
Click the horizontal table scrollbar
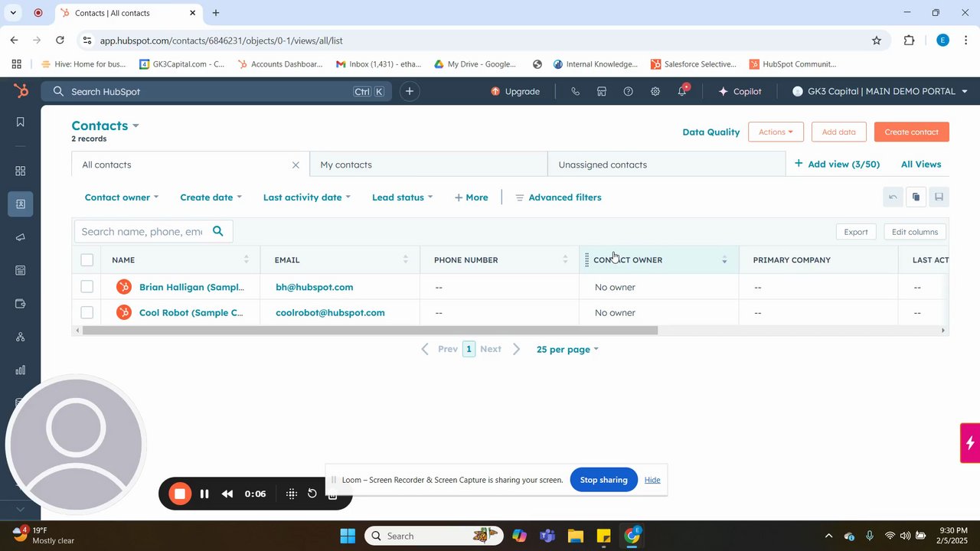tap(370, 331)
